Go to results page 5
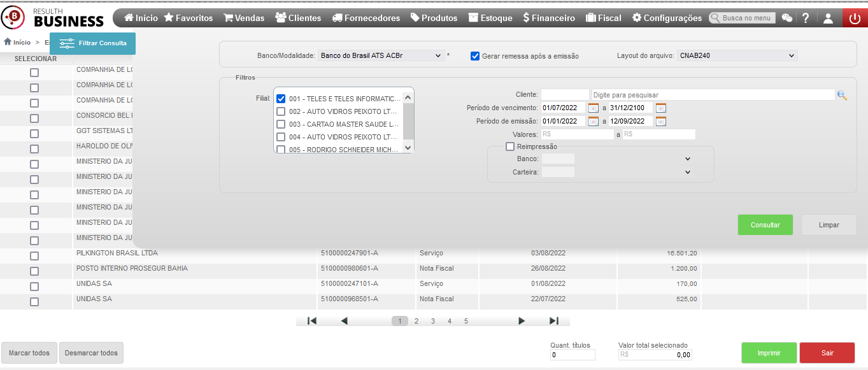Image resolution: width=868 pixels, height=370 pixels. click(x=466, y=321)
